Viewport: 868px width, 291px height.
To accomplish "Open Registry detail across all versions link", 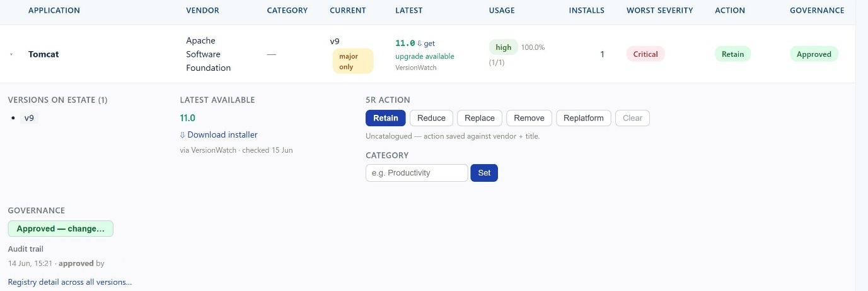I will click(x=70, y=282).
